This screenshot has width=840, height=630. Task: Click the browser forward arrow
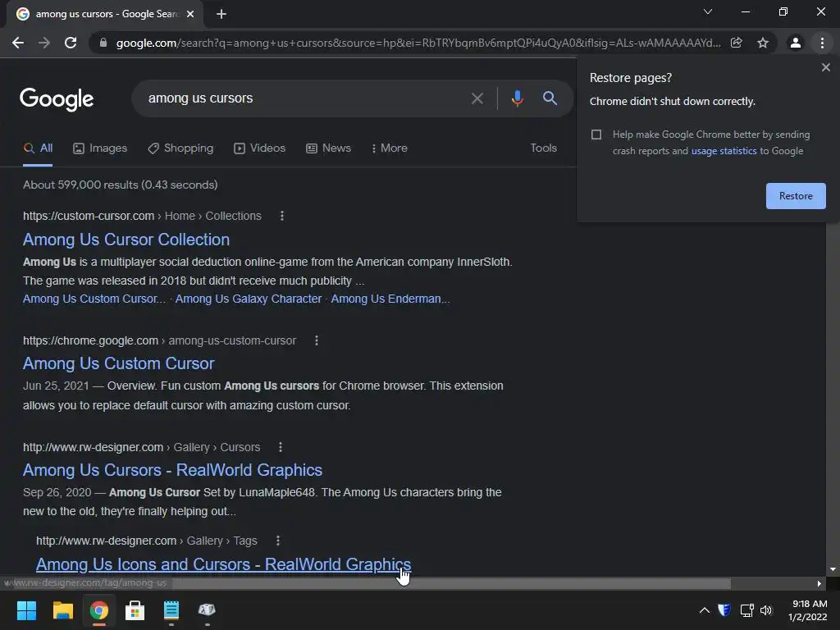(44, 43)
